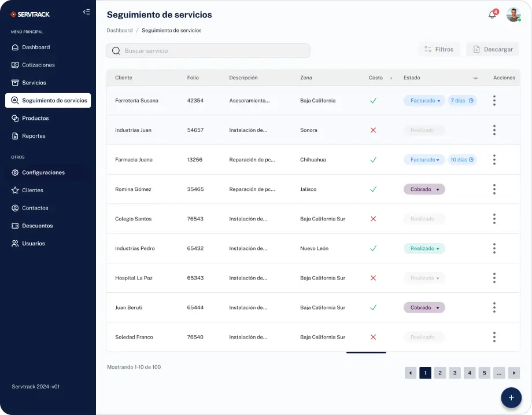This screenshot has width=532, height=415.
Task: Click the green cost checkmark for Farmacia Juana
Action: 373,160
